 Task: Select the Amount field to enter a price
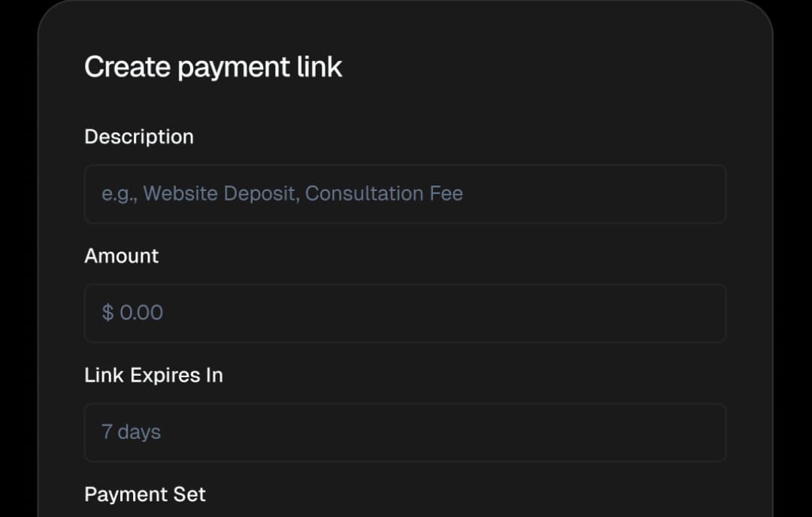(406, 313)
